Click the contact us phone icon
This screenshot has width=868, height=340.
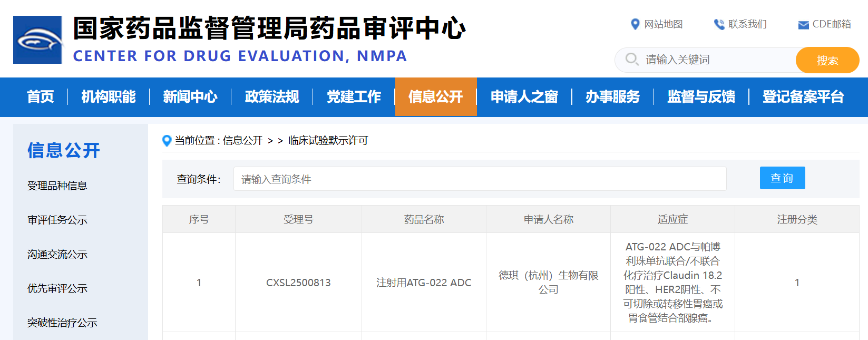[x=719, y=24]
